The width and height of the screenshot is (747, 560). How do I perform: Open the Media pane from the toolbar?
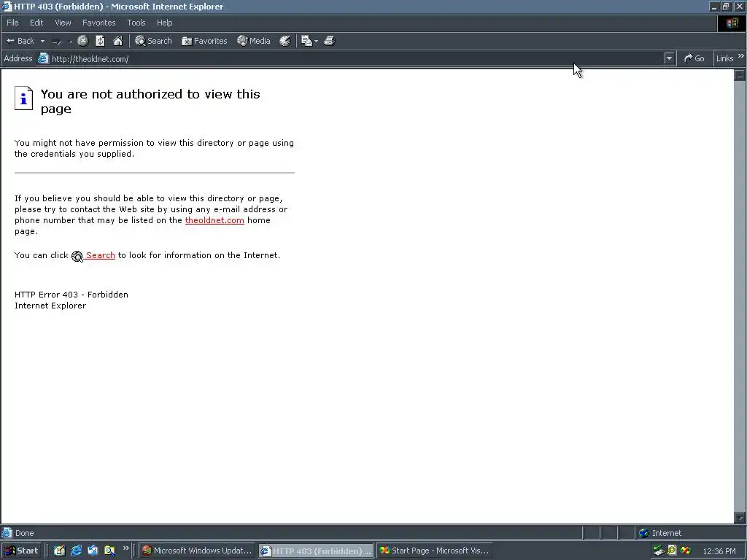(x=254, y=41)
